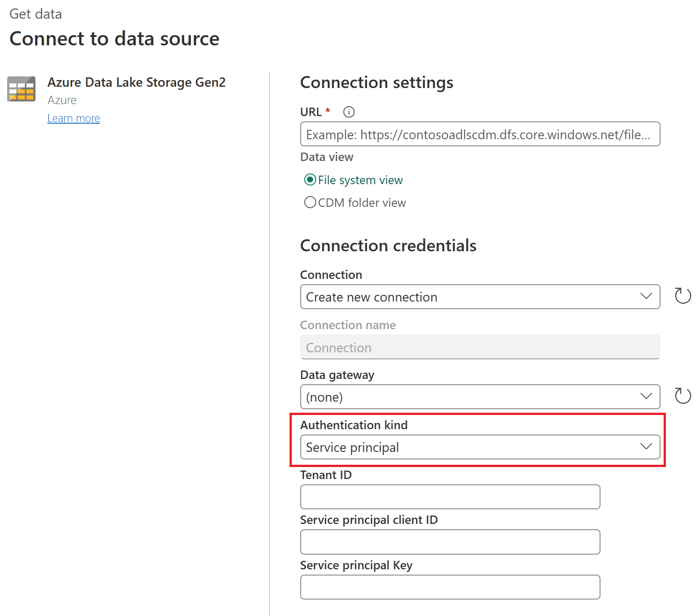Image resolution: width=697 pixels, height=616 pixels.
Task: Refresh the Data gateway list
Action: (682, 396)
